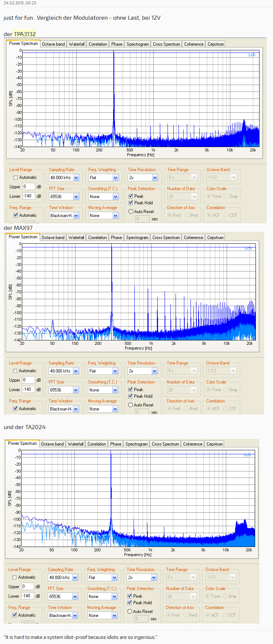Click Upper level field in TPA3132 panel
Image resolution: width=273 pixels, height=644 pixels.
pos(29,186)
